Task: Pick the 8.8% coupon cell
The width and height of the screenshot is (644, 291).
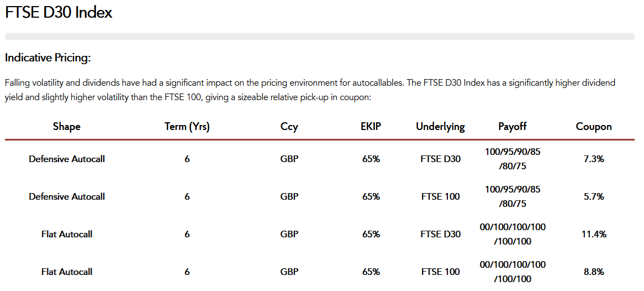Action: pos(594,272)
